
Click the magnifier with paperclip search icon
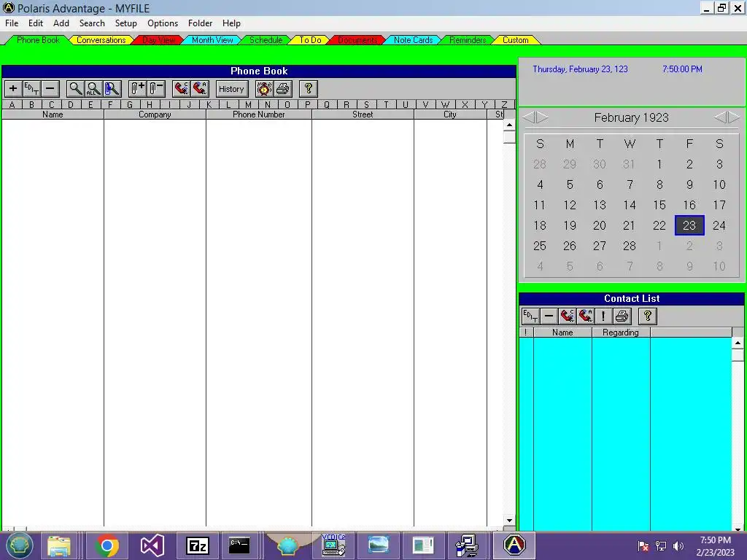(x=112, y=88)
